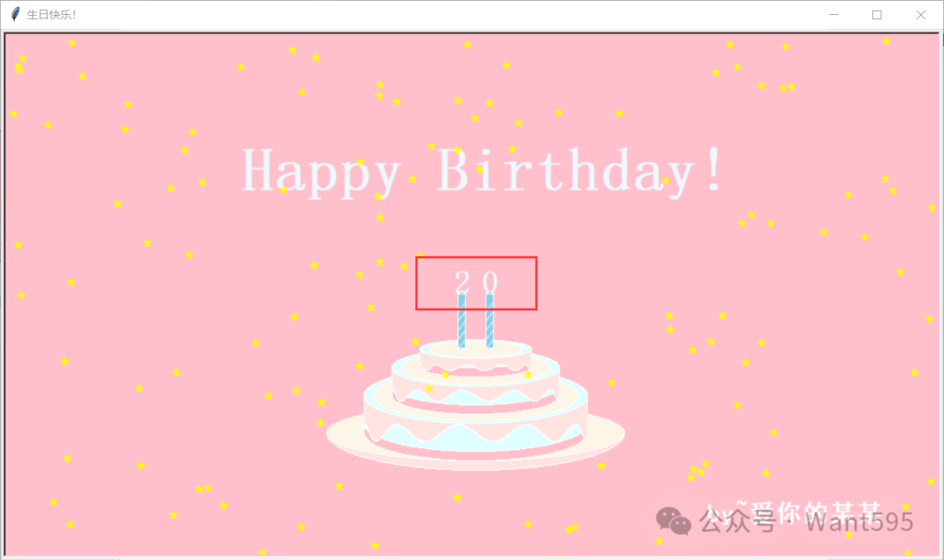Close the birthday window
The height and width of the screenshot is (560, 944).
[921, 15]
